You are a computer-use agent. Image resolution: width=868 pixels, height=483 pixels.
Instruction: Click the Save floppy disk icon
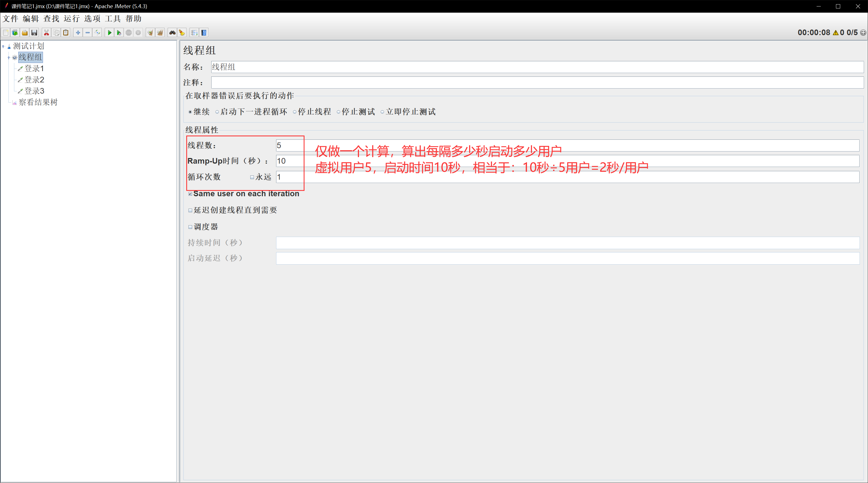34,33
